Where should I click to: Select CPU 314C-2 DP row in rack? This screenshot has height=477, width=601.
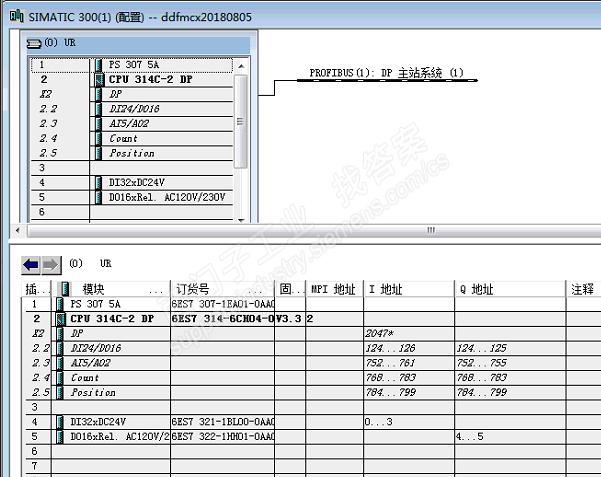click(132, 80)
